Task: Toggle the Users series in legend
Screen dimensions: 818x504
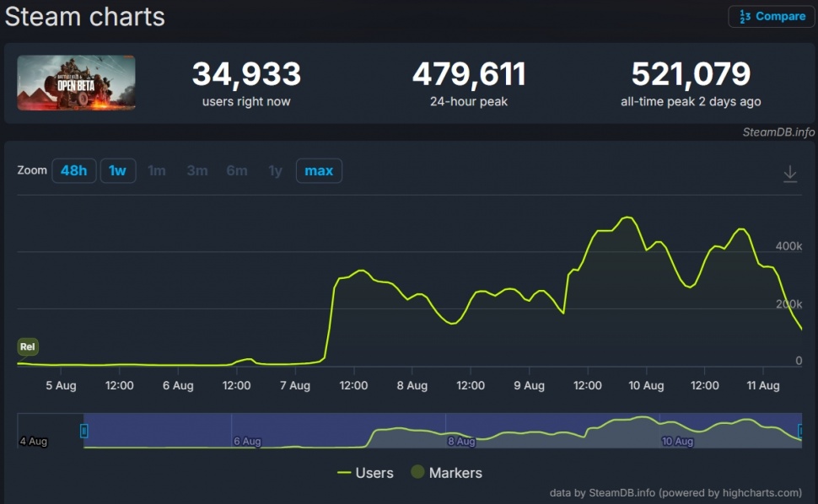Action: click(x=366, y=473)
